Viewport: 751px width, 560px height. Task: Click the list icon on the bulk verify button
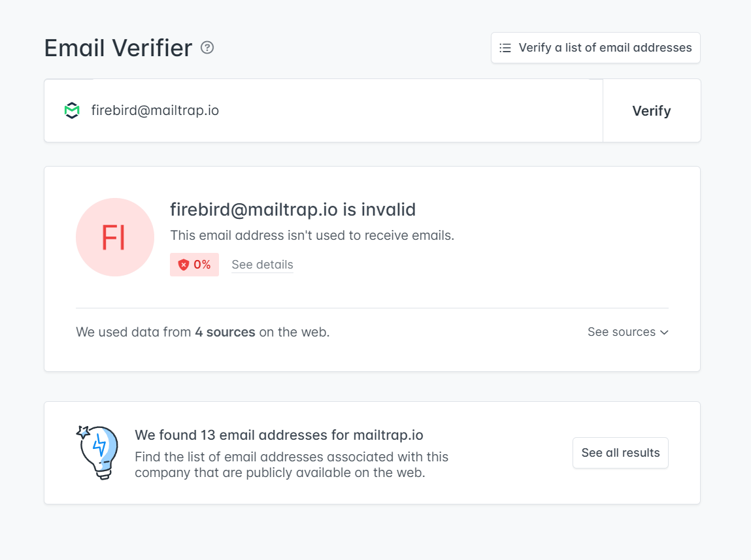coord(505,47)
